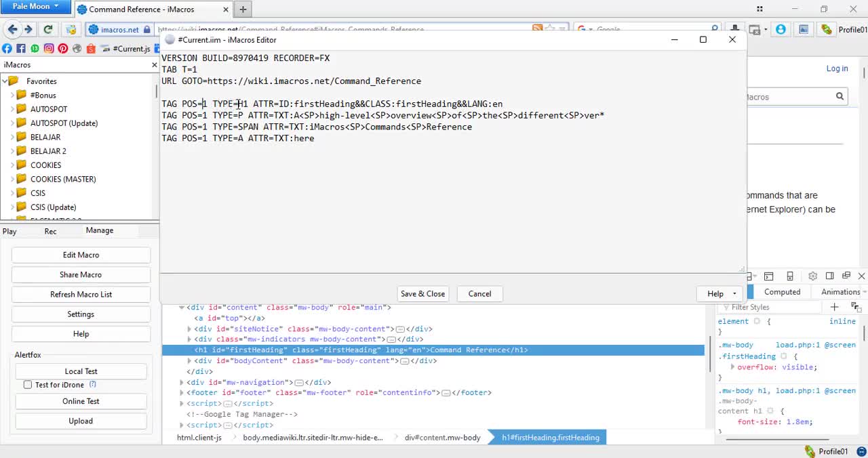Expand the #Bonus folder
Image resolution: width=868 pixels, height=458 pixels.
13,95
